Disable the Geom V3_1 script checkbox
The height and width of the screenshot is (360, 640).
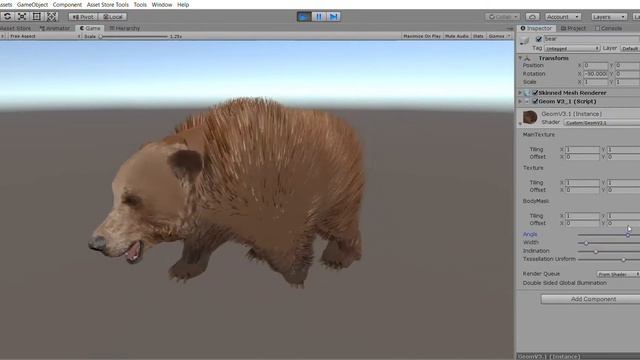[535, 101]
